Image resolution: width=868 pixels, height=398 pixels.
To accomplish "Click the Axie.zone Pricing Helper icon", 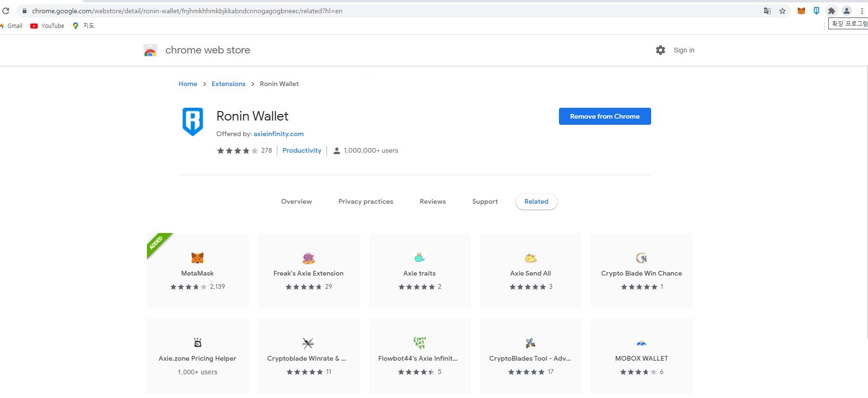I will [x=198, y=343].
